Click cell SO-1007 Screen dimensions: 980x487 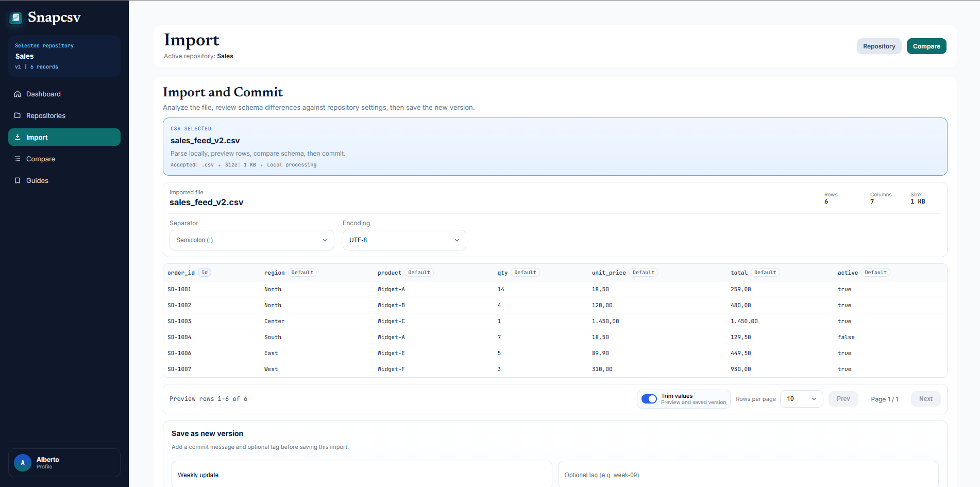coord(179,370)
